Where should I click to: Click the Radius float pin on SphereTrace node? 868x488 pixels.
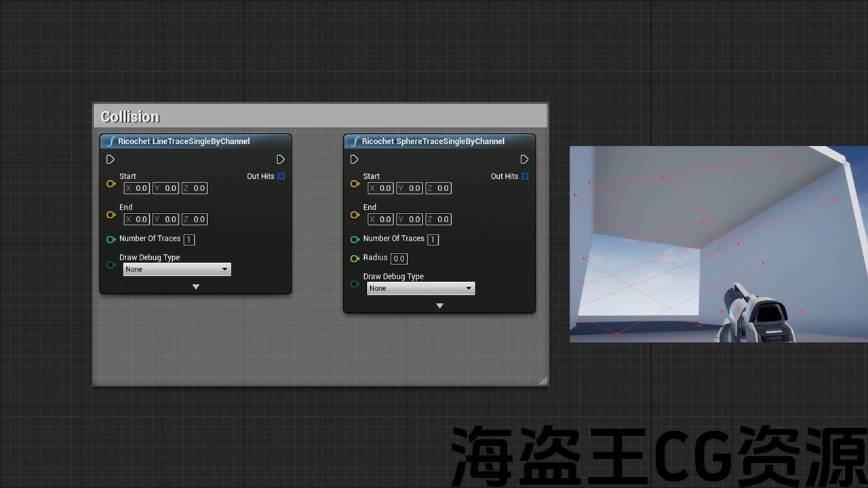354,258
